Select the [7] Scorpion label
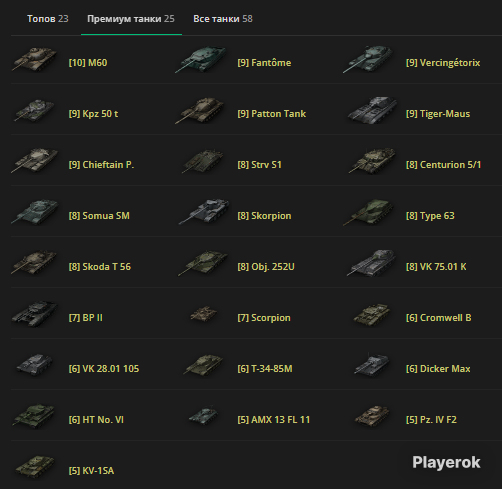Screen dimensions: 502x489 tap(264, 318)
